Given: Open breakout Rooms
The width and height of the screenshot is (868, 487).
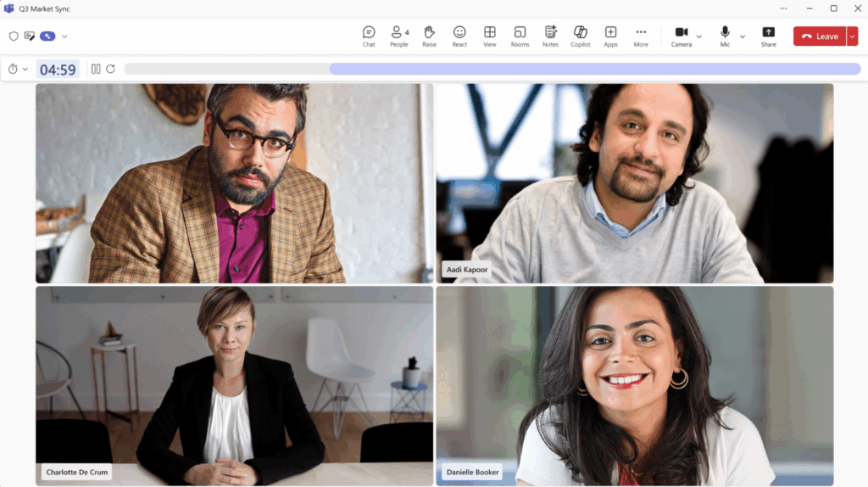Looking at the screenshot, I should tap(520, 36).
